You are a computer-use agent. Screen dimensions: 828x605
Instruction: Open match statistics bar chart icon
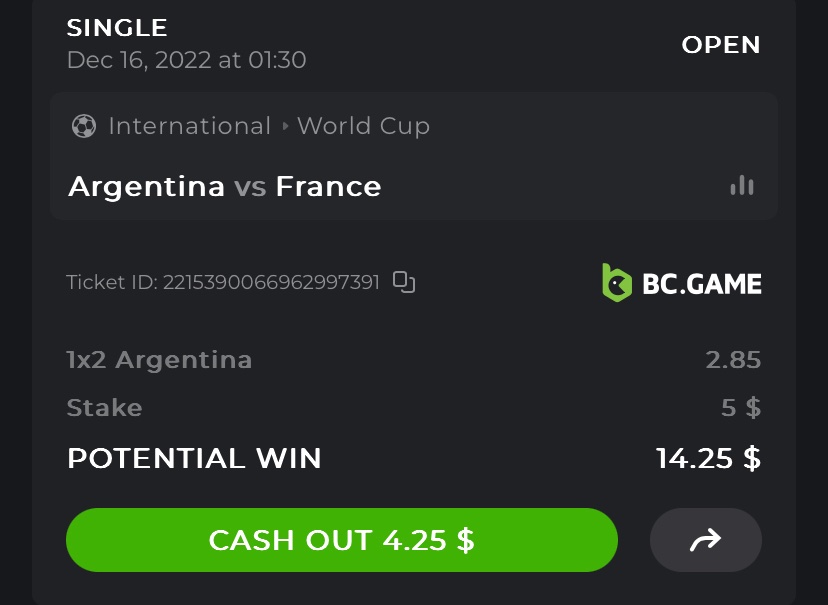click(x=741, y=186)
